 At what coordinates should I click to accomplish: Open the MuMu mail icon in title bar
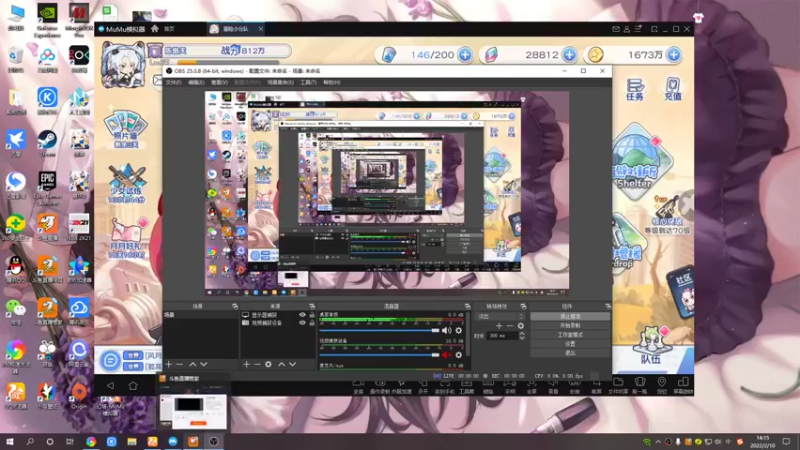616,29
